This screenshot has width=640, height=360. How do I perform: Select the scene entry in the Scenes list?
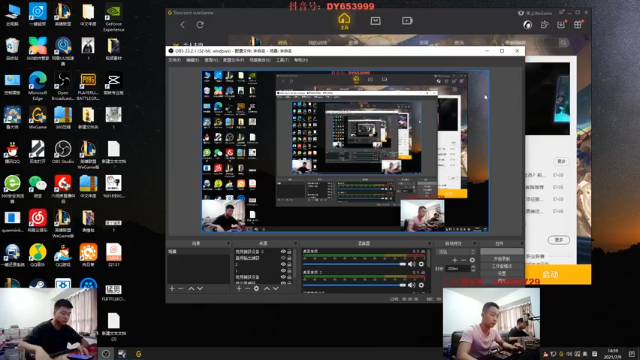point(198,251)
